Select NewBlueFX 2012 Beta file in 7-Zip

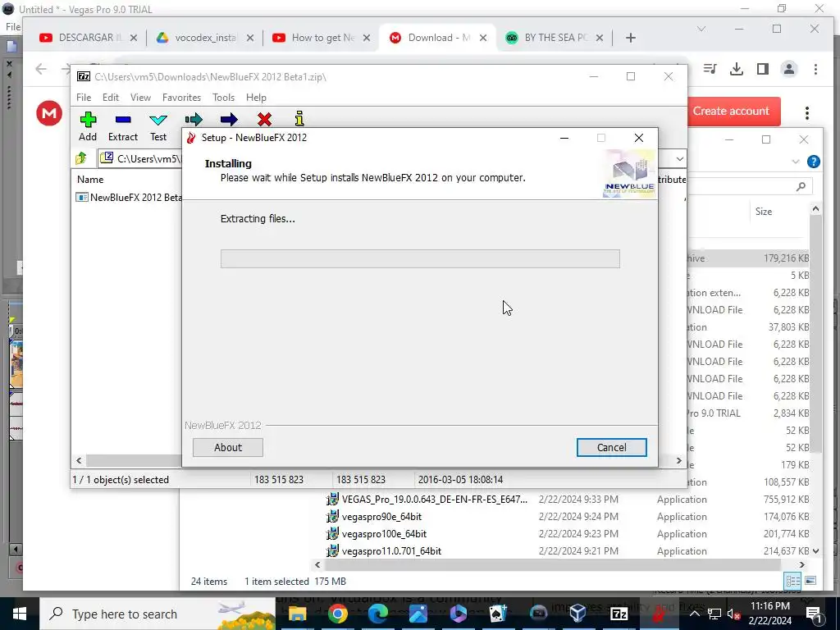tap(129, 197)
